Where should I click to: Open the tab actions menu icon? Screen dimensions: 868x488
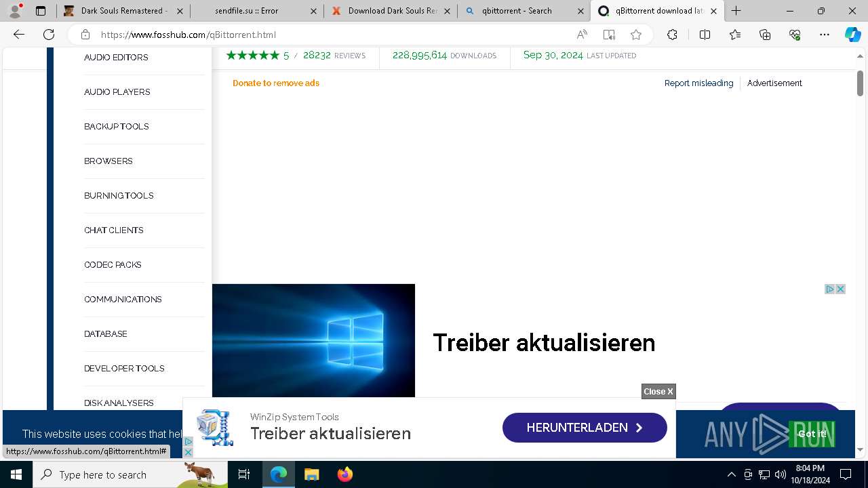coord(41,11)
